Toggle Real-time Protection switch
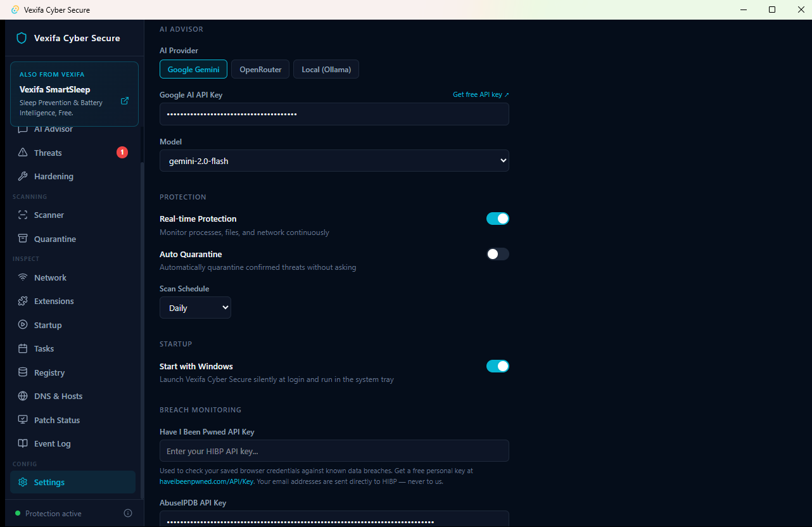This screenshot has height=527, width=812. pyautogui.click(x=498, y=219)
